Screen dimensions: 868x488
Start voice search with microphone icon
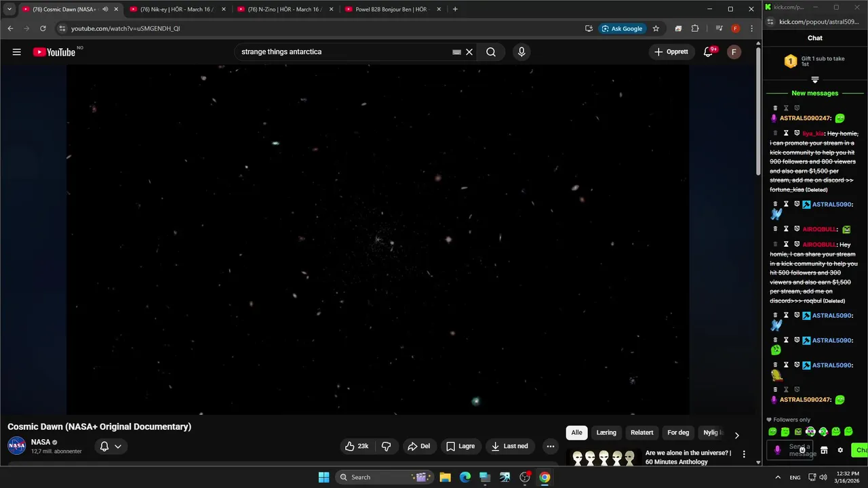click(521, 52)
